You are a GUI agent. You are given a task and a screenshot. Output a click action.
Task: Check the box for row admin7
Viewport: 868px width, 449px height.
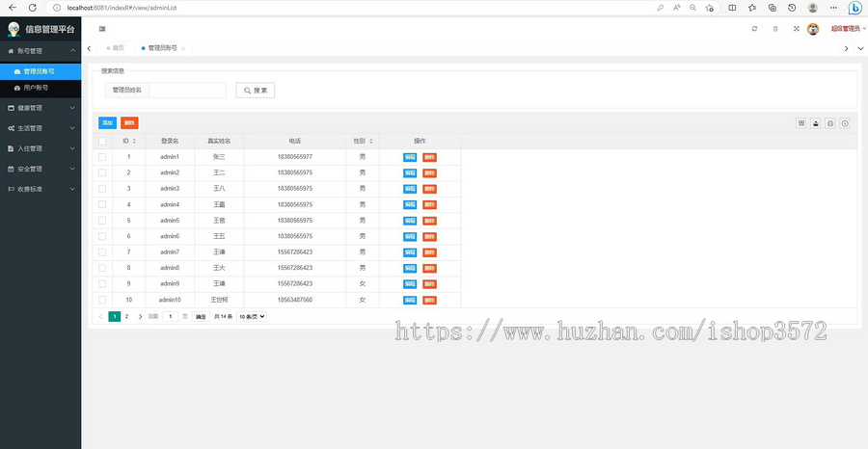coord(102,252)
